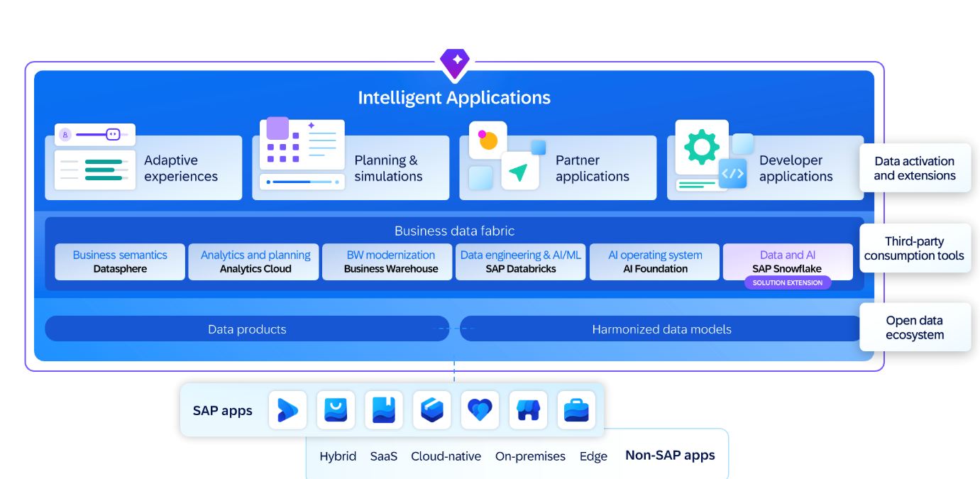Click the green paper-plane arrow icon
980x479 pixels.
coord(519,171)
